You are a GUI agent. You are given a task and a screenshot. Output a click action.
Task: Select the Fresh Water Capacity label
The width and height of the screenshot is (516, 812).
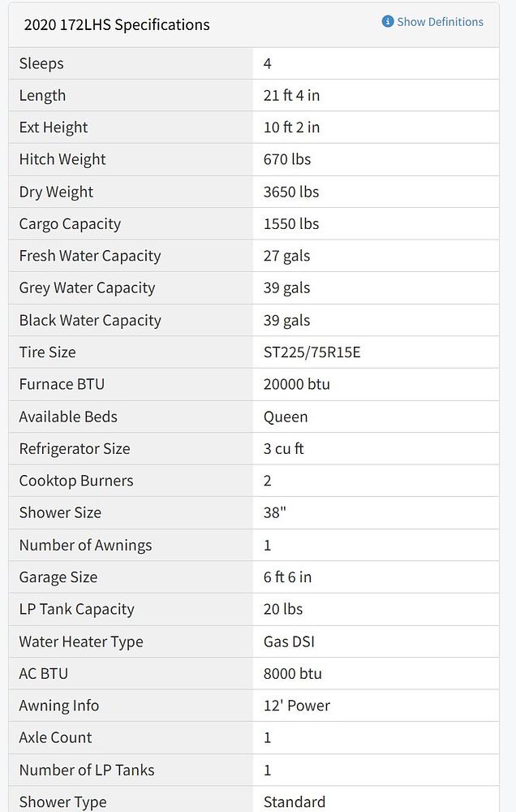(90, 256)
